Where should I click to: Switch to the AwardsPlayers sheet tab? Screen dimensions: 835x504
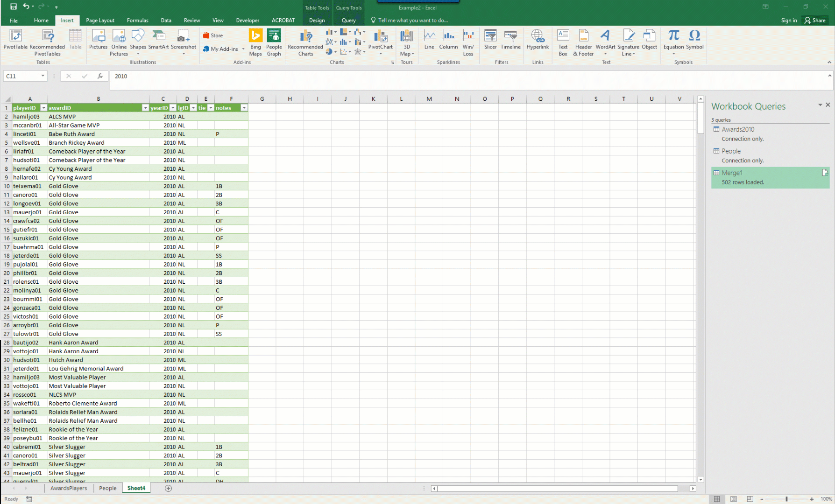tap(69, 488)
